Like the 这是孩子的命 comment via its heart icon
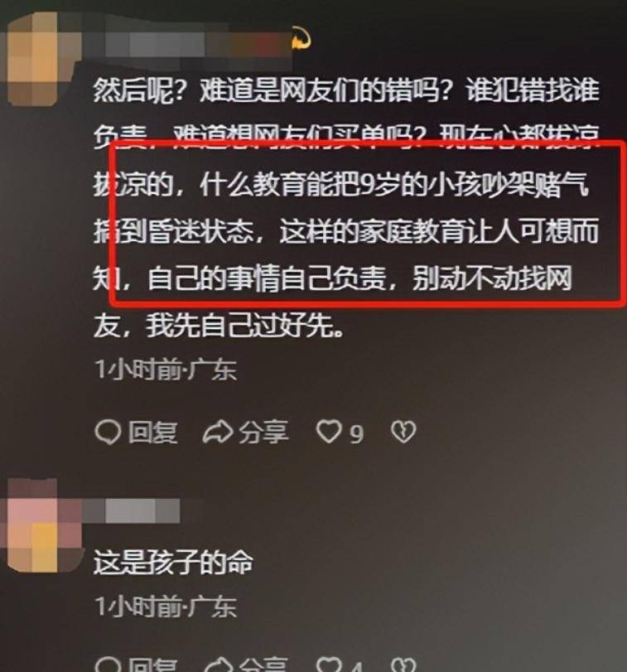 tap(329, 665)
